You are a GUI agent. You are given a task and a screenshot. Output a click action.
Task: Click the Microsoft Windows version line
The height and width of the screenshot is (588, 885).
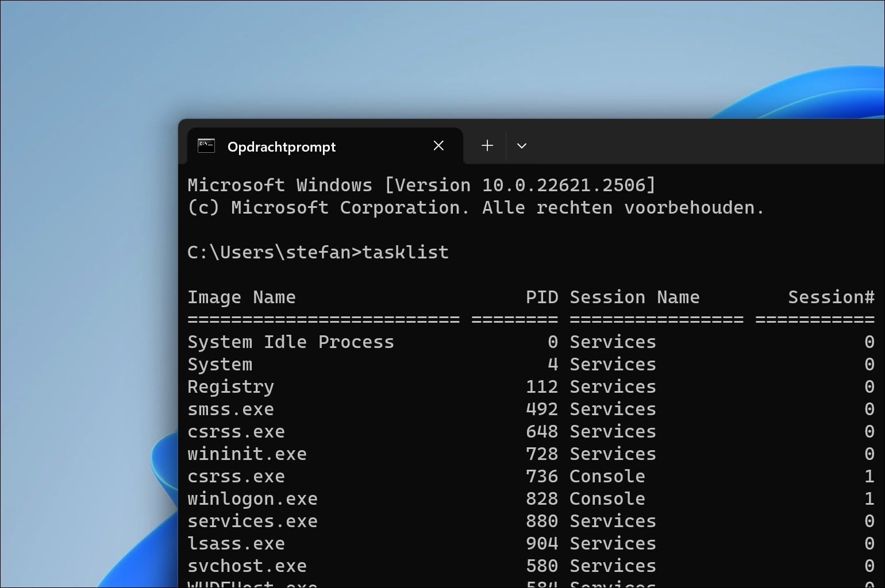click(x=421, y=185)
